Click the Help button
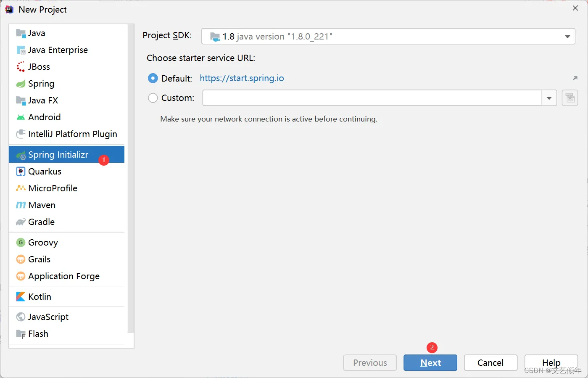Screen dimensions: 588x378 point(551,362)
